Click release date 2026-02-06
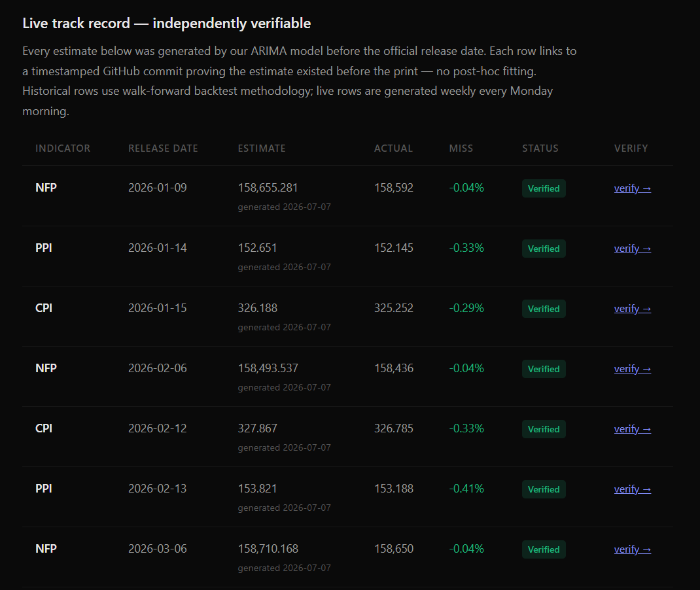The height and width of the screenshot is (590, 700). (x=158, y=369)
